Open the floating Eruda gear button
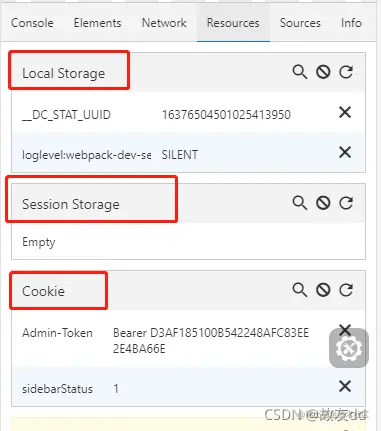Screen dimensions: 381x431 349,348
